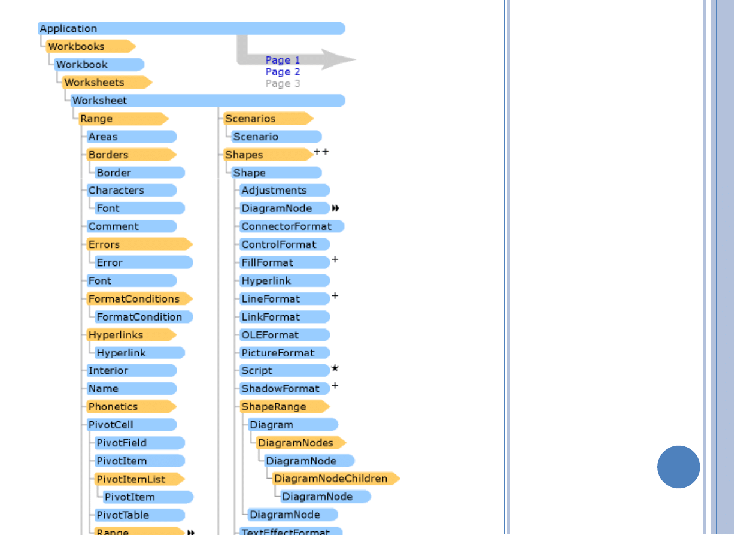Viewport: 756px width, 535px height.
Task: Click the star icon next to Script
Action: (x=335, y=368)
